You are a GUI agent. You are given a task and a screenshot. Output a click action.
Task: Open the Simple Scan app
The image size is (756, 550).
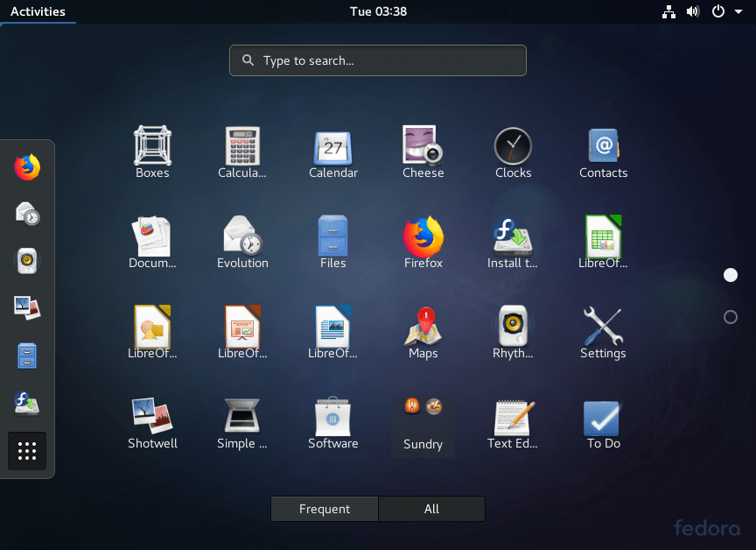point(242,423)
